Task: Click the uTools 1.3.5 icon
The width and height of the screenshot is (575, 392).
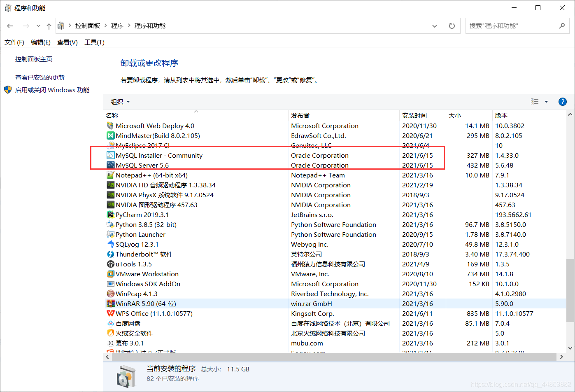Action: tap(110, 264)
